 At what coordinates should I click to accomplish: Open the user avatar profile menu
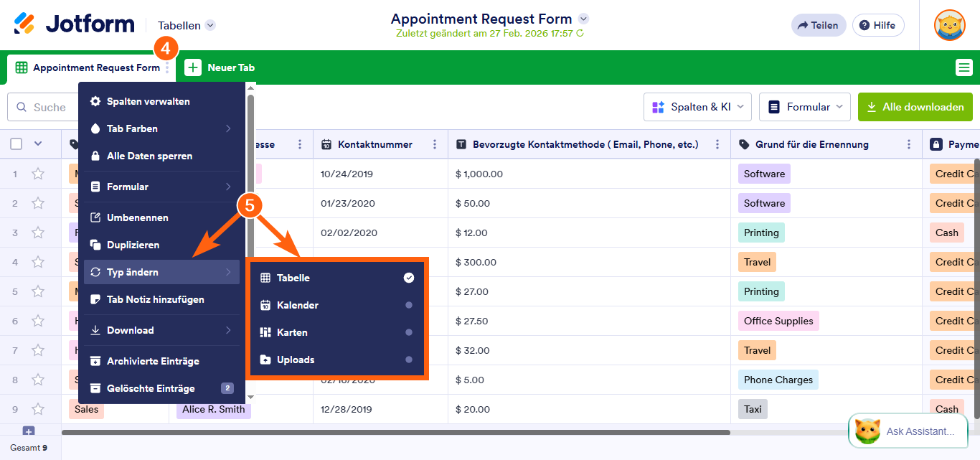click(x=949, y=25)
